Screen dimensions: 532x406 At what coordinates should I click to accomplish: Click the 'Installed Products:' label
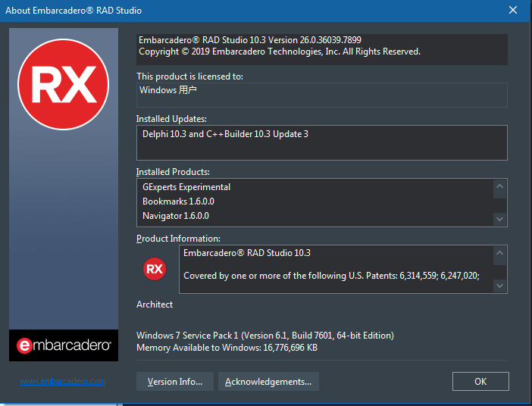173,172
